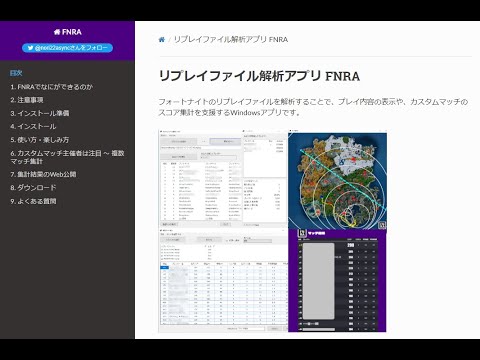Click the FNRA home title in sidebar
The width and height of the screenshot is (480, 360).
[67, 32]
